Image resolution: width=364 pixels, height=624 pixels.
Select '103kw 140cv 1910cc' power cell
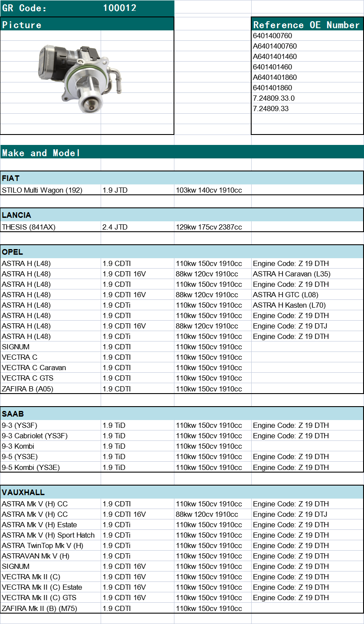[x=209, y=190]
